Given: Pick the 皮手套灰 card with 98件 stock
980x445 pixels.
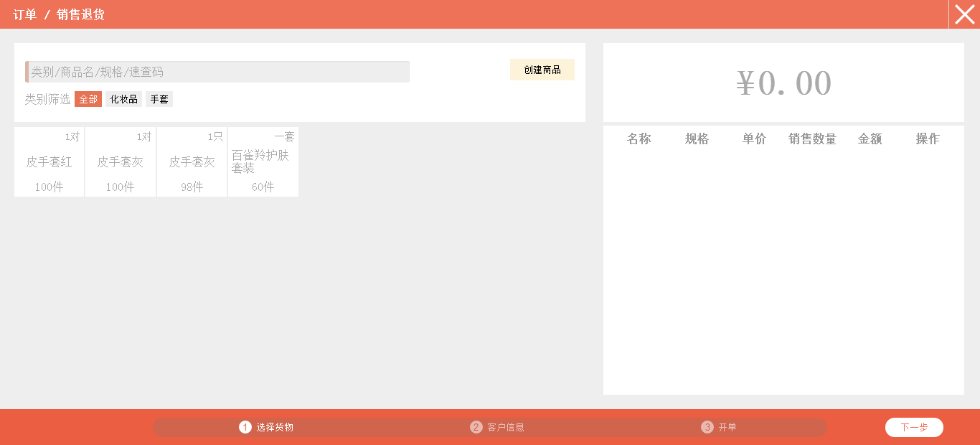Looking at the screenshot, I should 192,162.
